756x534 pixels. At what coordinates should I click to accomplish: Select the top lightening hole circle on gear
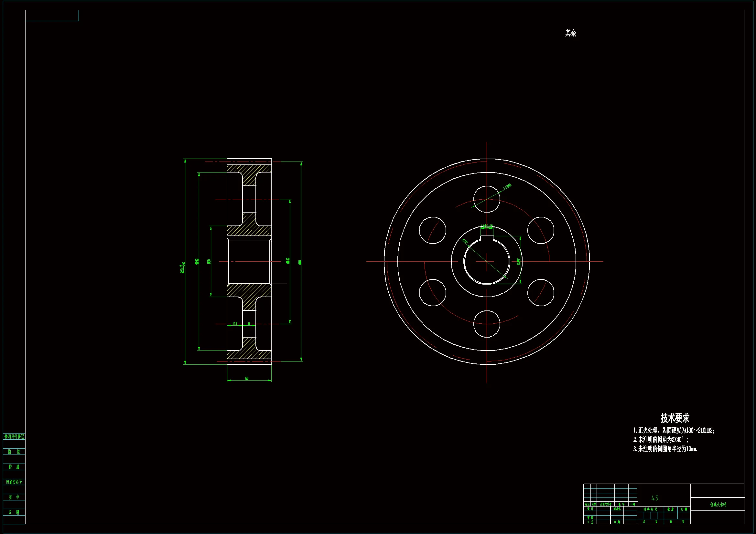[x=487, y=199]
